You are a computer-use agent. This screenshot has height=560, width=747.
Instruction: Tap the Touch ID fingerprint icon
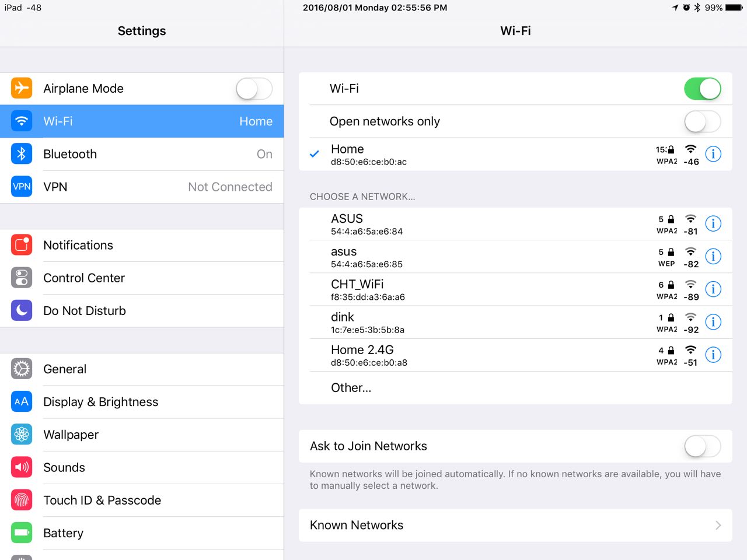pos(22,500)
